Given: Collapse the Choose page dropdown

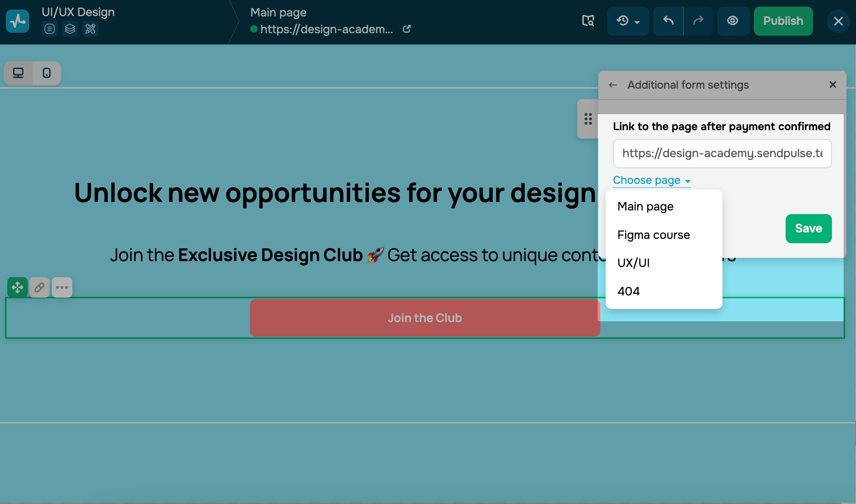Looking at the screenshot, I should point(651,180).
